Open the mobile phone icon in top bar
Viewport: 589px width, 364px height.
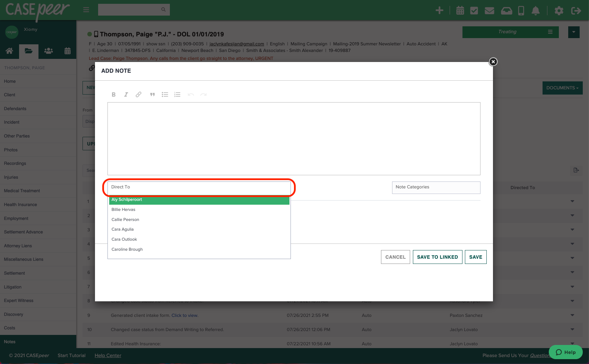[x=521, y=11]
